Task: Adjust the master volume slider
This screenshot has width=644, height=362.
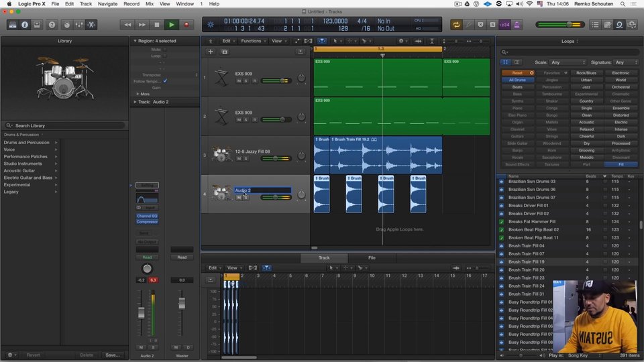Action: tap(559, 25)
